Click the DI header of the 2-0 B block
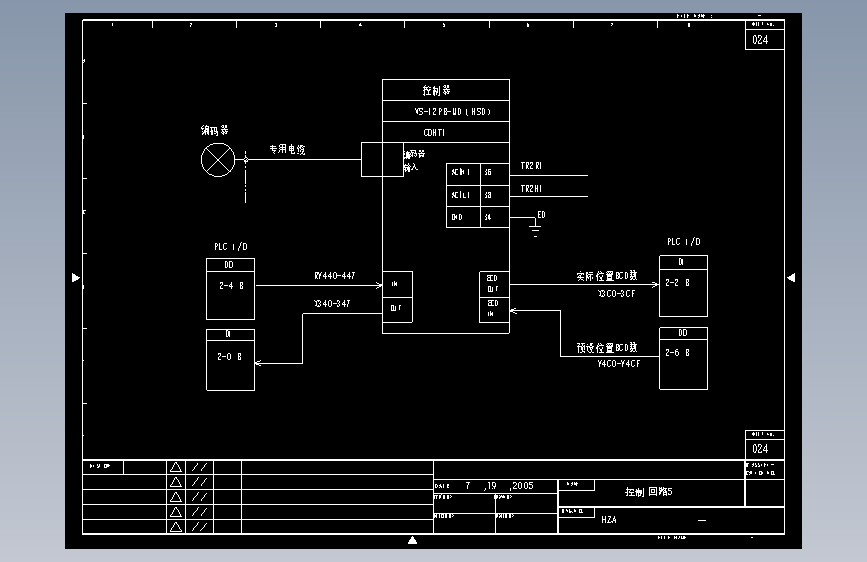 point(230,335)
